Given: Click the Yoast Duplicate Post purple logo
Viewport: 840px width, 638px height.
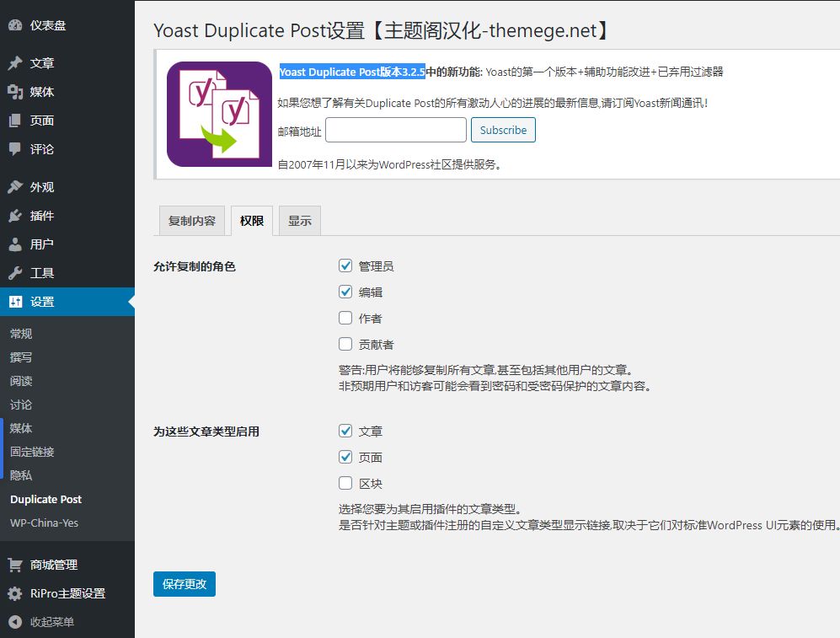Looking at the screenshot, I should [x=220, y=114].
